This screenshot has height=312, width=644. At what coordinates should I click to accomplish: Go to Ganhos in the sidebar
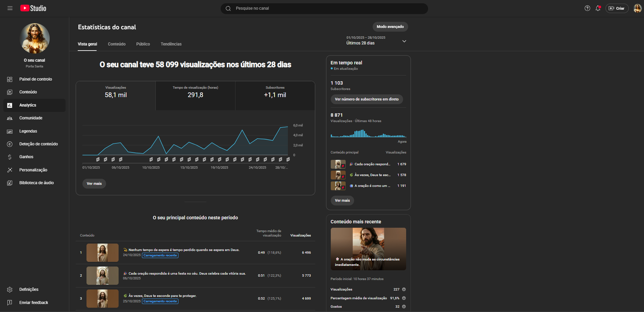click(26, 157)
